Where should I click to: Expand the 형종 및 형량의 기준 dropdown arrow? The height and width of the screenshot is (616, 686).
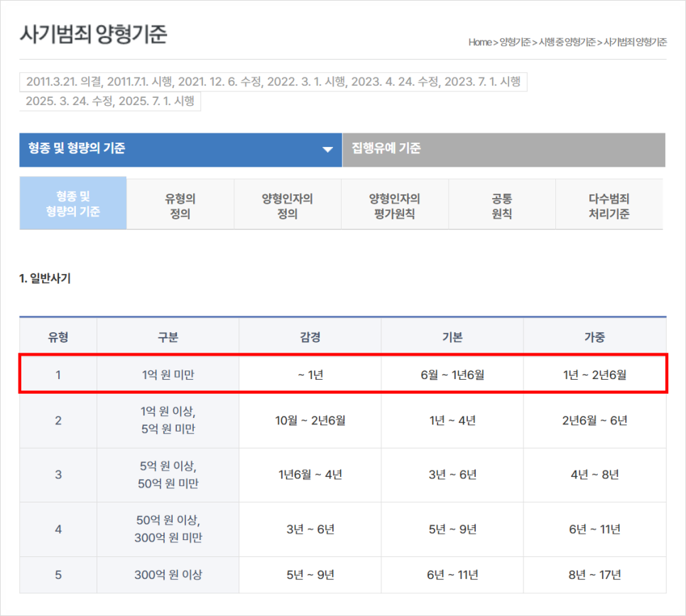(327, 150)
